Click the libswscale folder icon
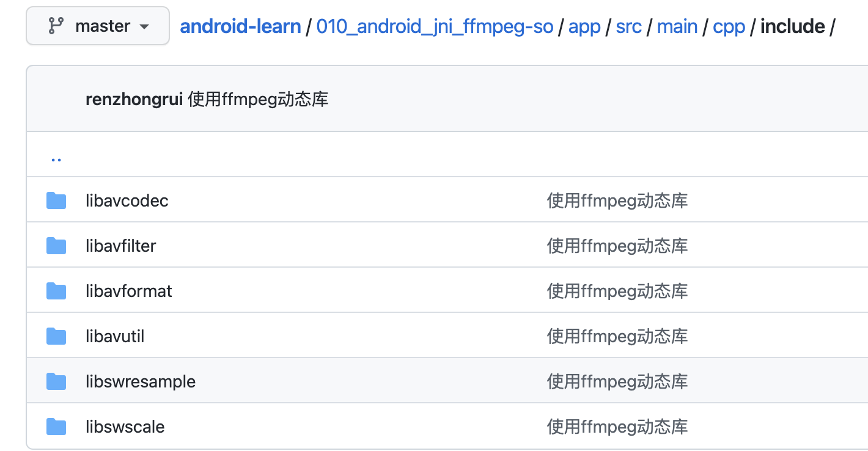The height and width of the screenshot is (451, 868). click(56, 427)
